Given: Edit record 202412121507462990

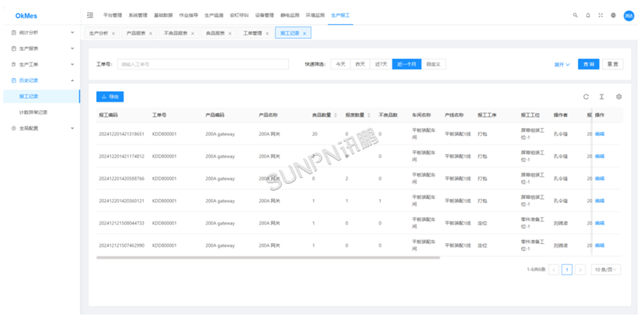Looking at the screenshot, I should pos(600,245).
